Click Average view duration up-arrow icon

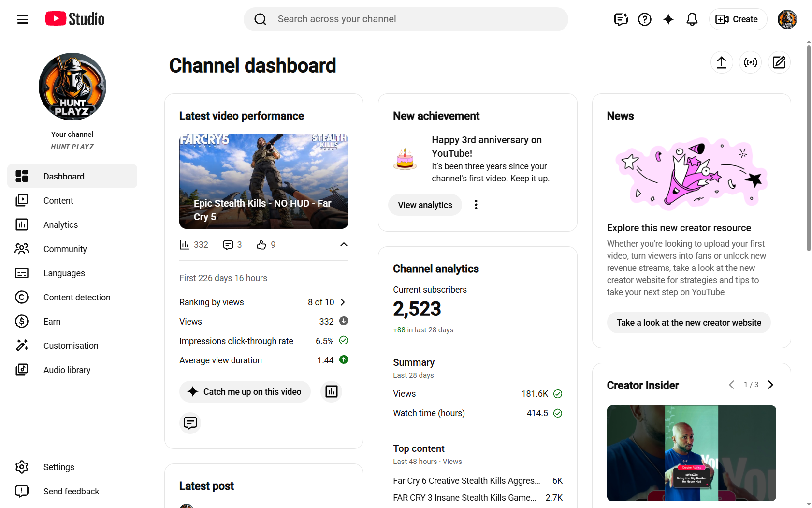pos(344,359)
